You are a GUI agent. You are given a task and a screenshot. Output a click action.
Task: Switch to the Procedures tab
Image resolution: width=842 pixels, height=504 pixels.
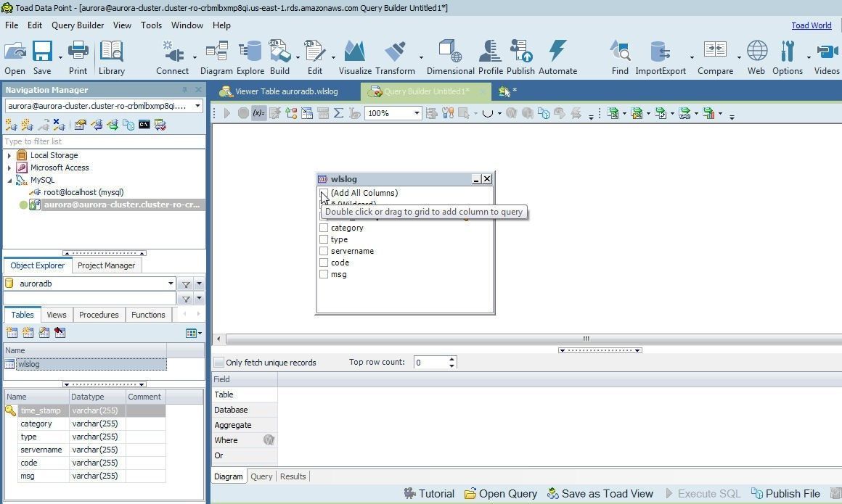click(99, 315)
